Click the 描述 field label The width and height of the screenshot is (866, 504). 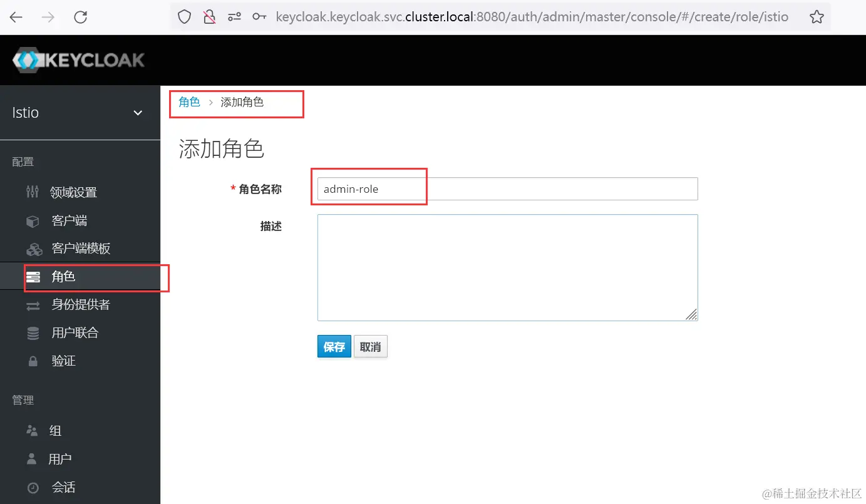click(x=271, y=227)
